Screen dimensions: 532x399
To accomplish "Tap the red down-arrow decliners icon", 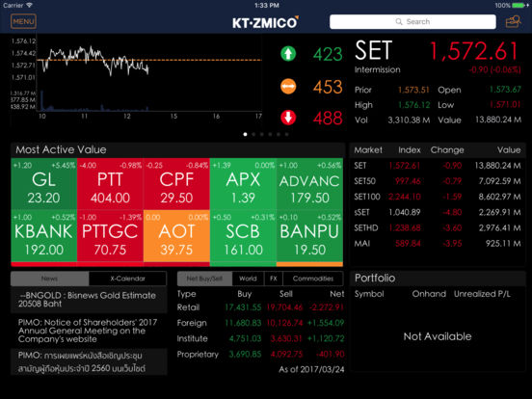I will pyautogui.click(x=288, y=118).
